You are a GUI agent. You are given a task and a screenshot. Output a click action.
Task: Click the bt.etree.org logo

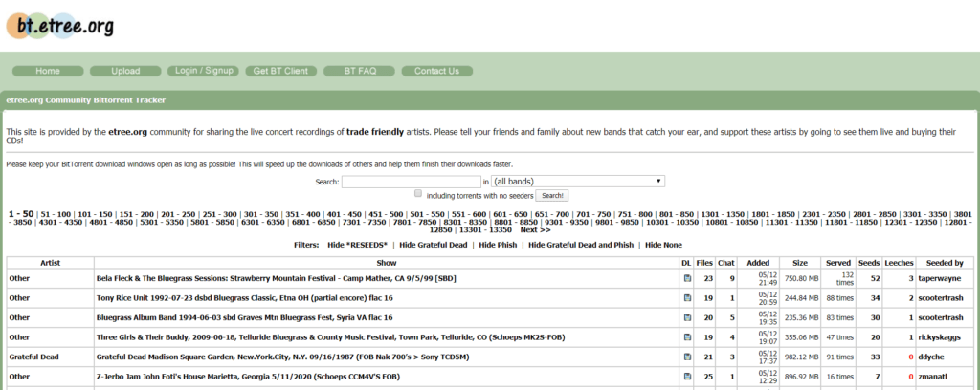click(60, 26)
